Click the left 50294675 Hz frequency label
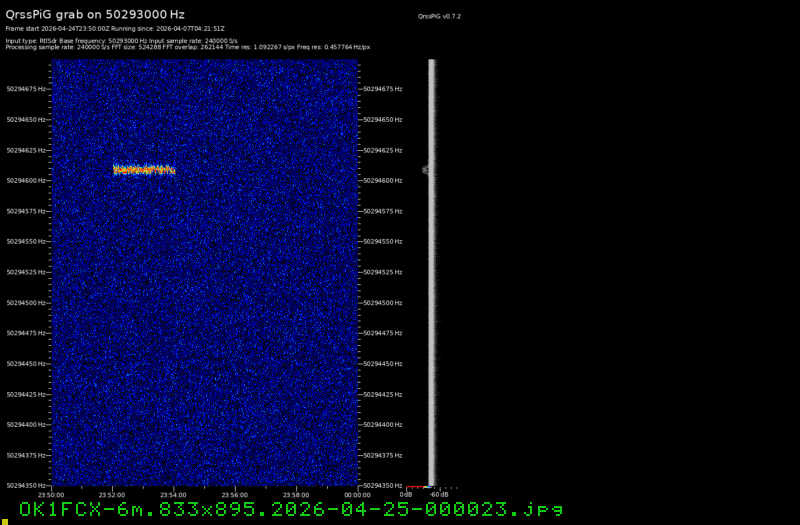Screen dimensions: 800x525 [24, 89]
